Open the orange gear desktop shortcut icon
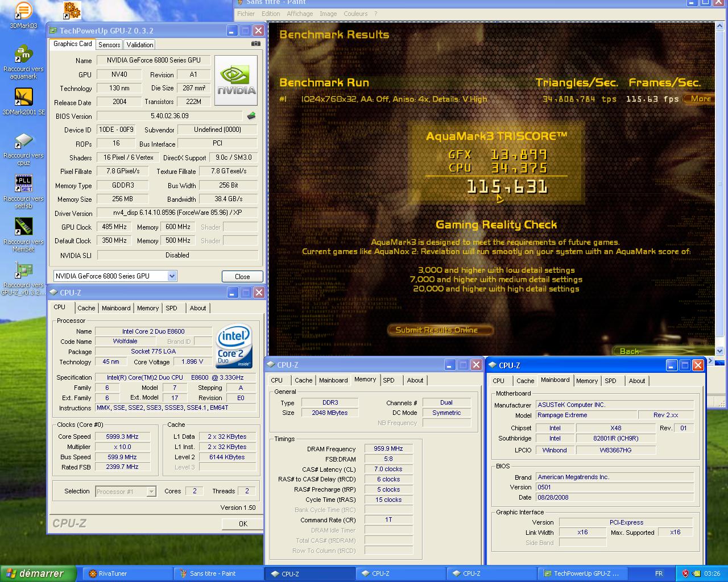 click(x=72, y=10)
